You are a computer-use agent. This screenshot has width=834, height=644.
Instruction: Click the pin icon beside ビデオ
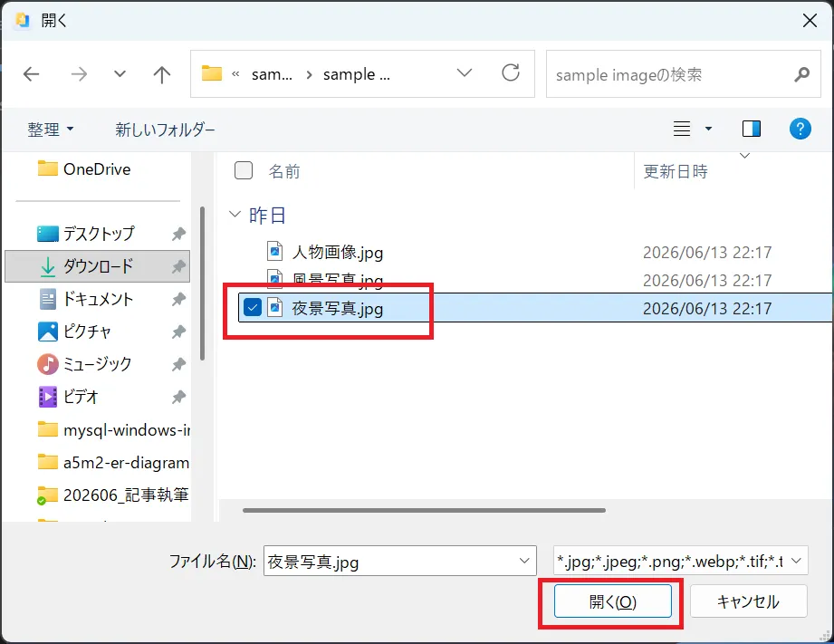(x=178, y=397)
